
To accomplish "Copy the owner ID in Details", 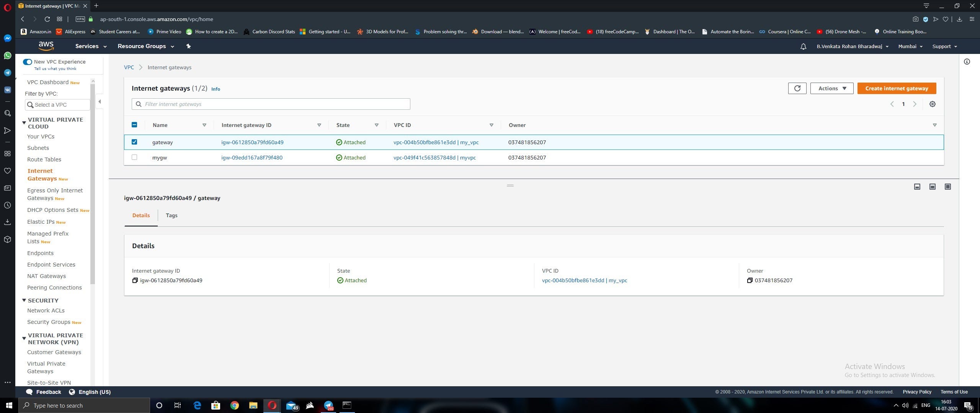I will [750, 280].
